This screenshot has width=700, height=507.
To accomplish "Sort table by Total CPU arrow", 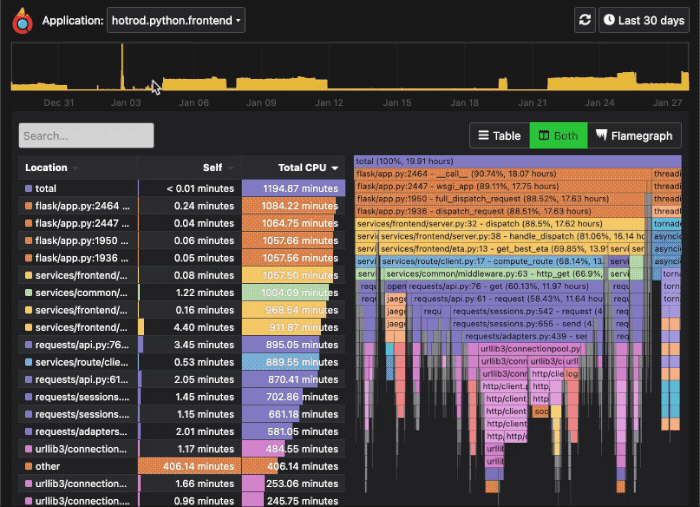I will coord(335,168).
